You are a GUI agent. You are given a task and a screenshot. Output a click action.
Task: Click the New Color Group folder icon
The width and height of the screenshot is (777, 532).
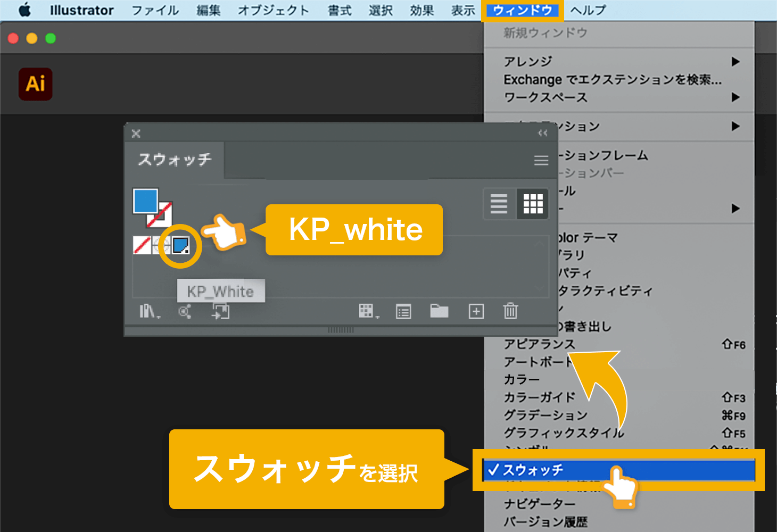(x=439, y=311)
